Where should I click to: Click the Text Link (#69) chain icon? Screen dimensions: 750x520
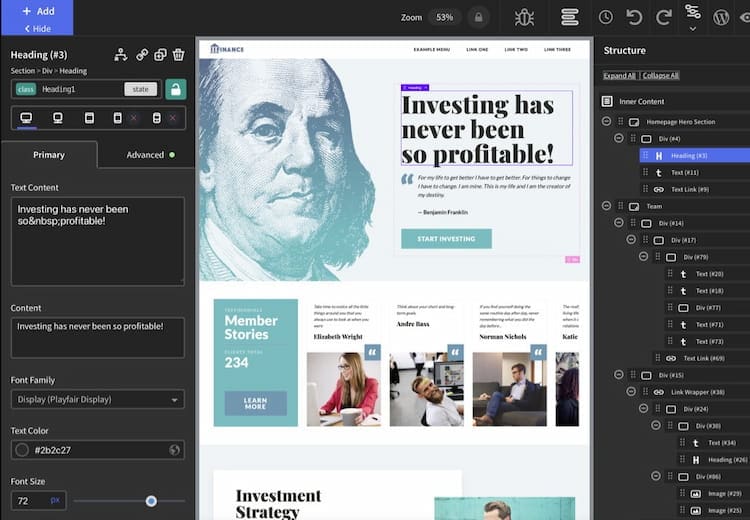671,358
